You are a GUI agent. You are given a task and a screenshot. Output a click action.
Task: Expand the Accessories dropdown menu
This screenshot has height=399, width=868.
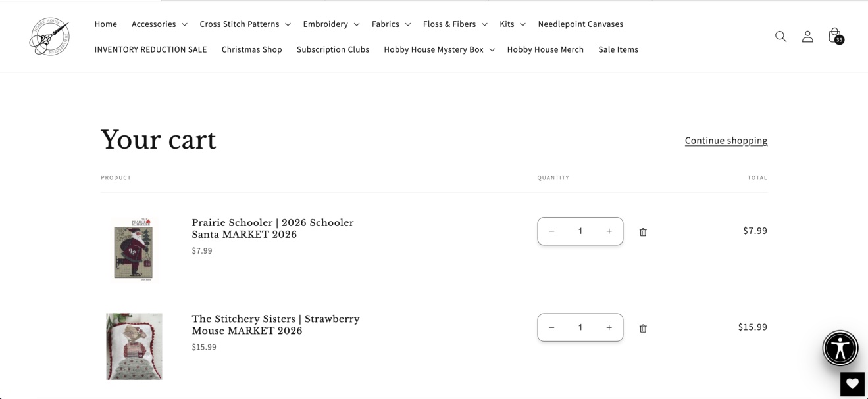159,24
